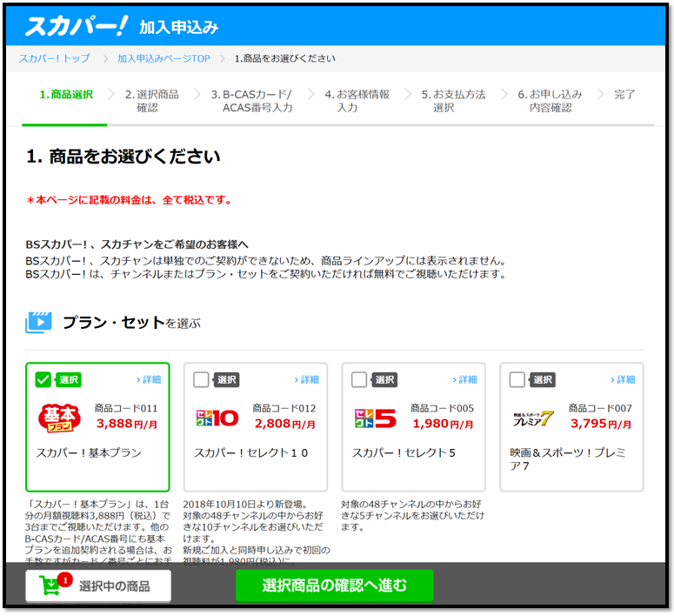Open the スカパー!トップ breadcrumb link
The width and height of the screenshot is (674, 616).
click(x=55, y=58)
